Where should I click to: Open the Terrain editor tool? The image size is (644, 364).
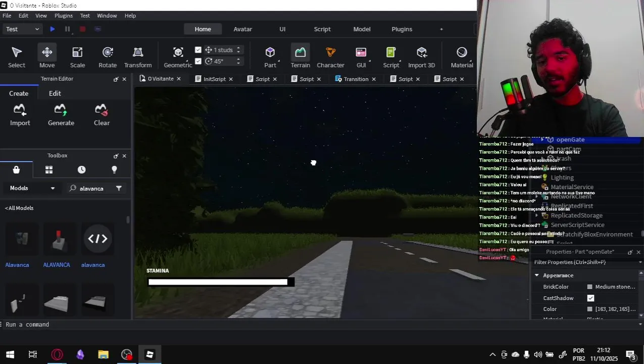coord(300,57)
